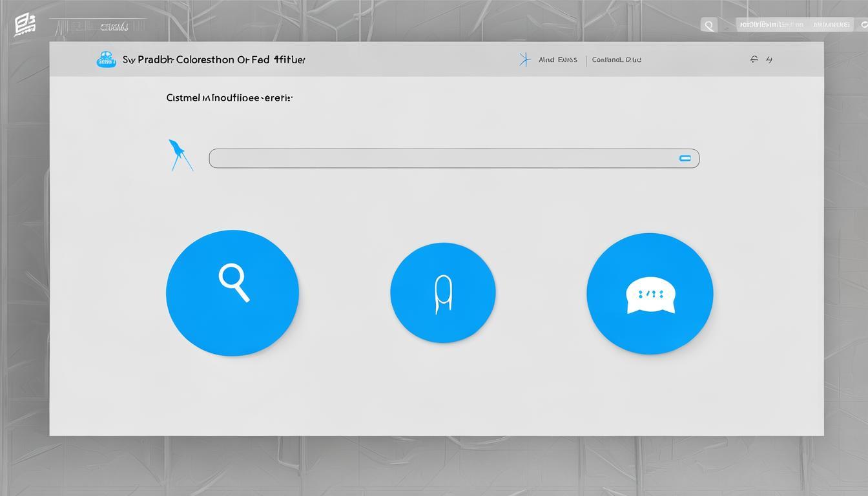The width and height of the screenshot is (868, 496).
Task: Click the last small icon at header's right end
Action: pos(769,59)
